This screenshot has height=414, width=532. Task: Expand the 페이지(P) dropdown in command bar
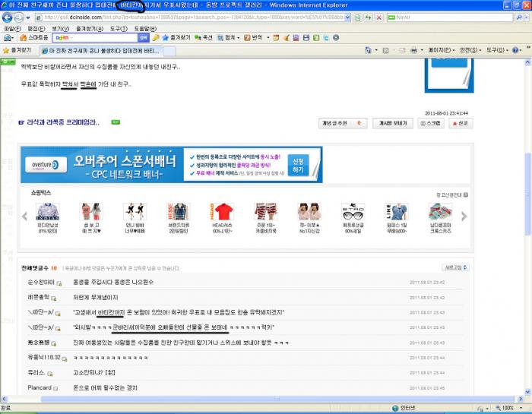coord(442,50)
